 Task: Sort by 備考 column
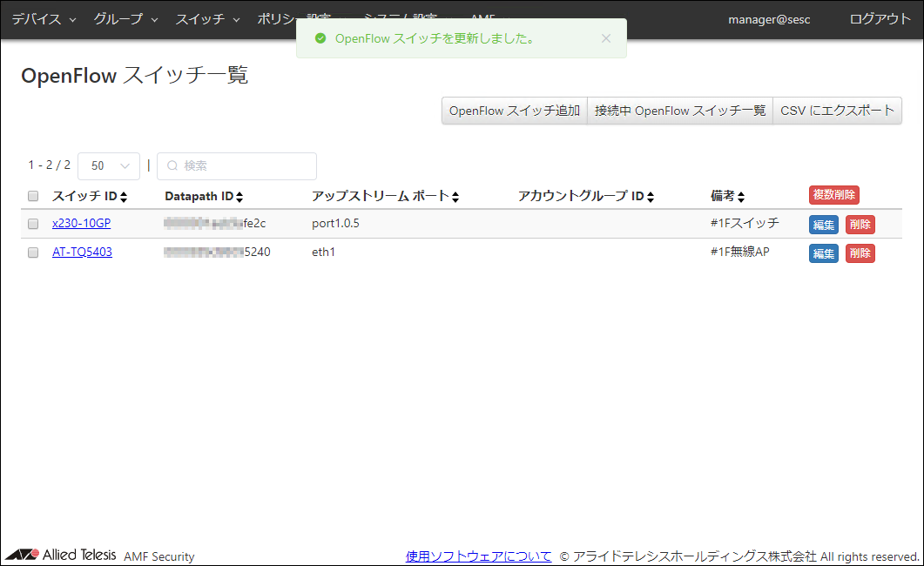click(728, 196)
